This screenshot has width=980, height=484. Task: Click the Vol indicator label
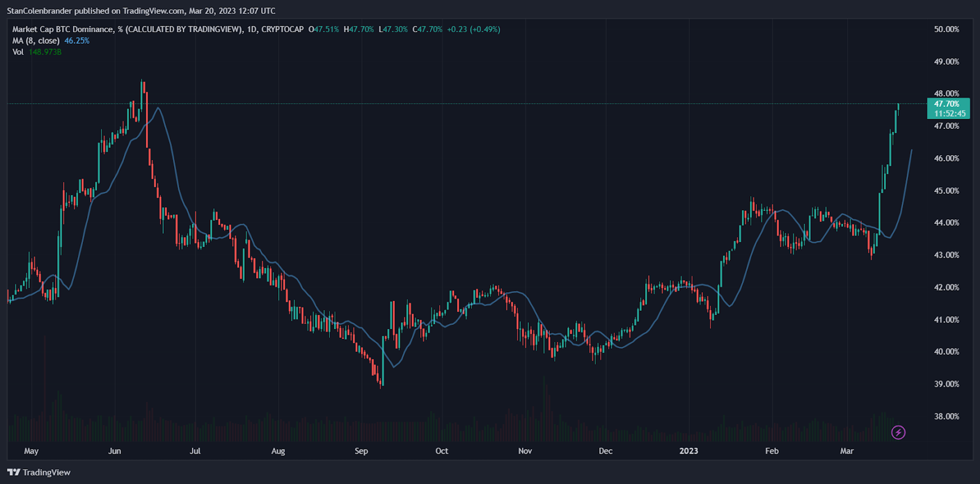point(18,52)
